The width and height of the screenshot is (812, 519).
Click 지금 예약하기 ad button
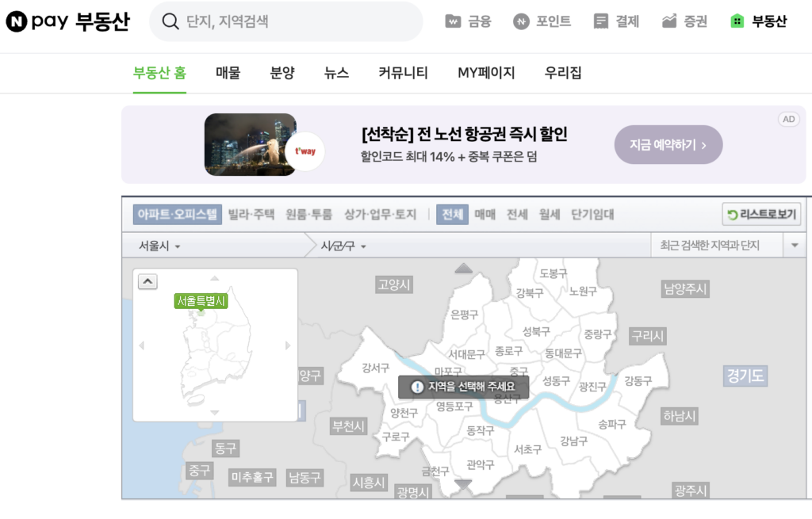pyautogui.click(x=668, y=145)
